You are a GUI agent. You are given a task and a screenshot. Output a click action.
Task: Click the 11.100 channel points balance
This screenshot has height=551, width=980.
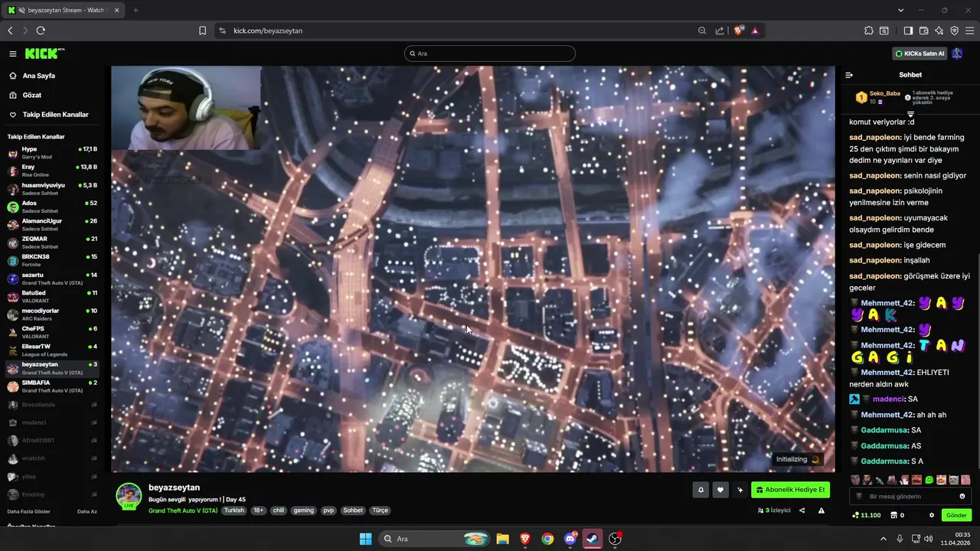867,515
